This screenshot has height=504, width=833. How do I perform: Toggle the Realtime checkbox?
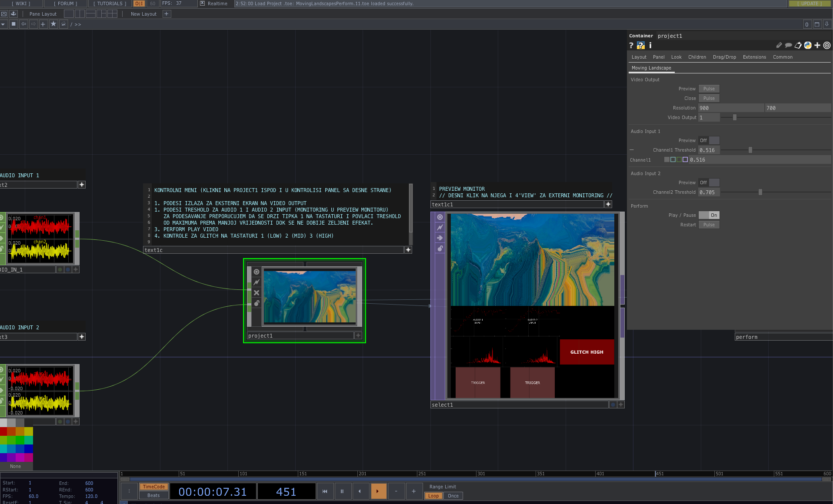[203, 3]
